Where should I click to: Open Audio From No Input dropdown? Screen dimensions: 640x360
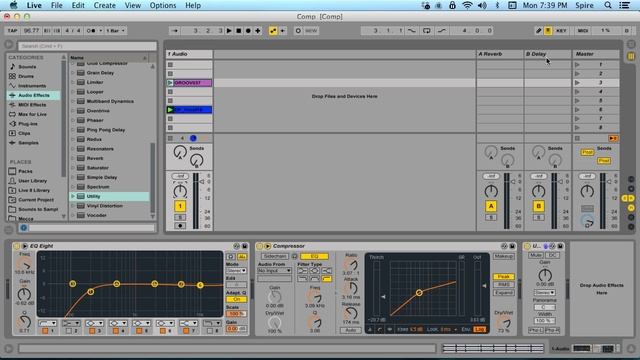click(x=274, y=271)
